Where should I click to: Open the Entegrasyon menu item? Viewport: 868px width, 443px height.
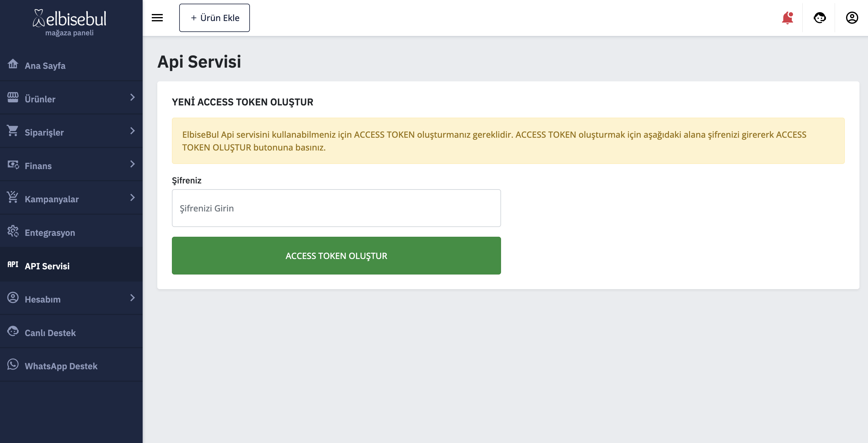pos(50,233)
